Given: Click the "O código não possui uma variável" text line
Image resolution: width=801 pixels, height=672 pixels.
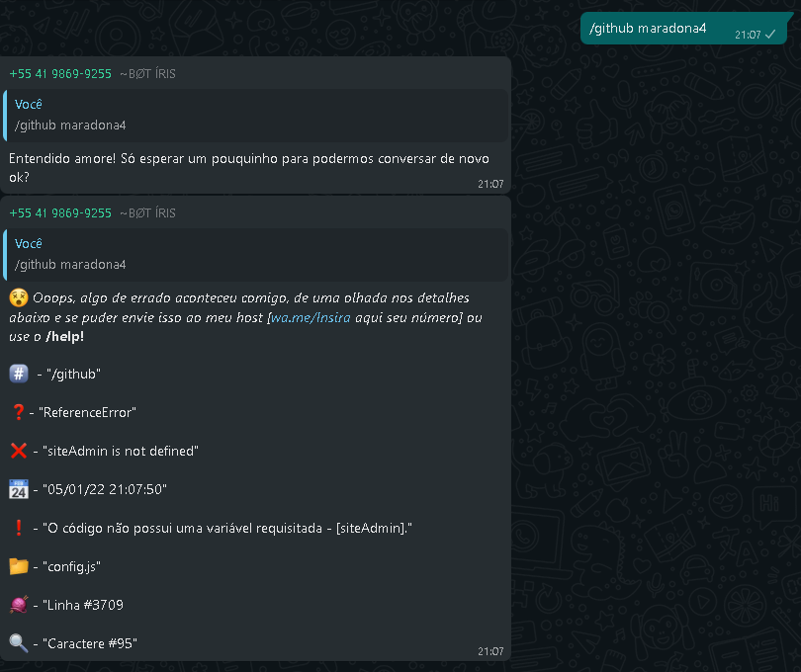Looking at the screenshot, I should [x=227, y=528].
